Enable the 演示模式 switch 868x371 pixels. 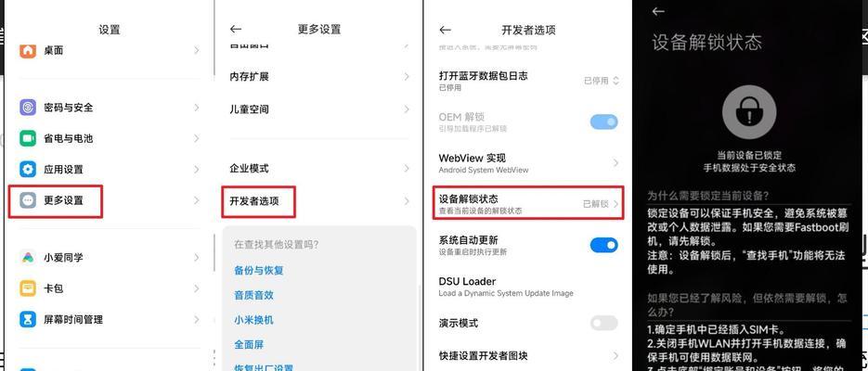pyautogui.click(x=603, y=323)
